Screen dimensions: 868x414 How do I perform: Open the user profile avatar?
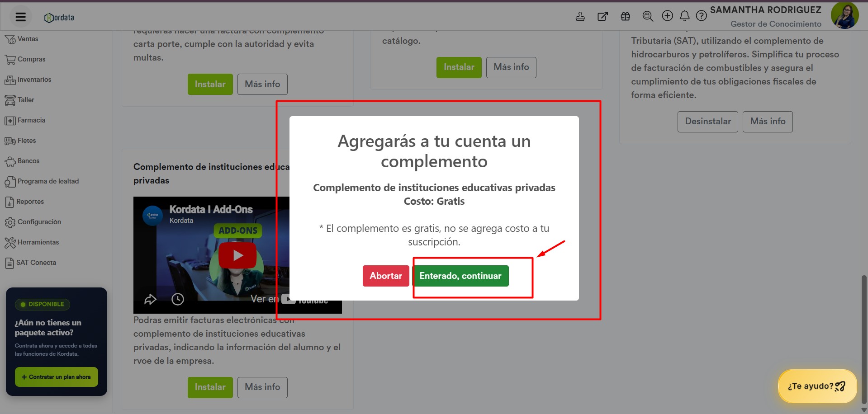click(844, 15)
